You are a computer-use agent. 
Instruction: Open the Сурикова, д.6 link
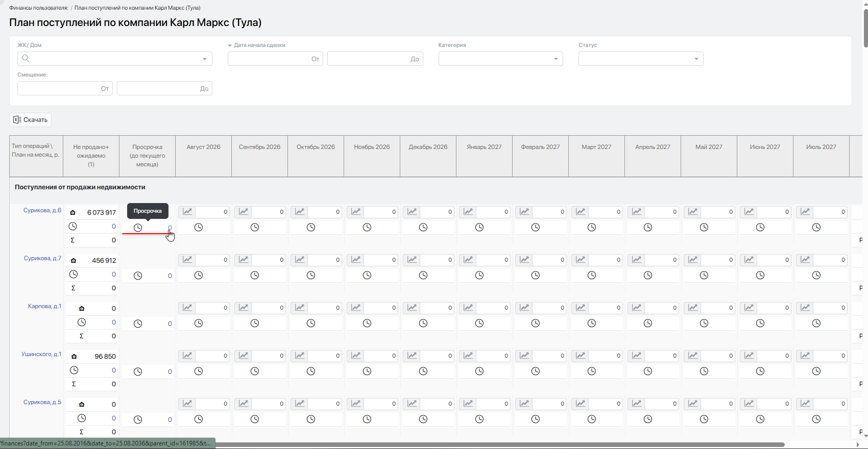(42, 210)
